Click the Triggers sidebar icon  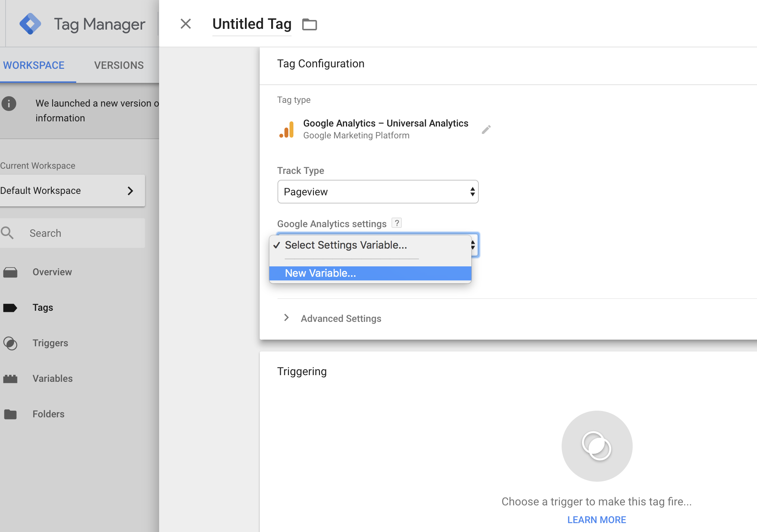[10, 343]
